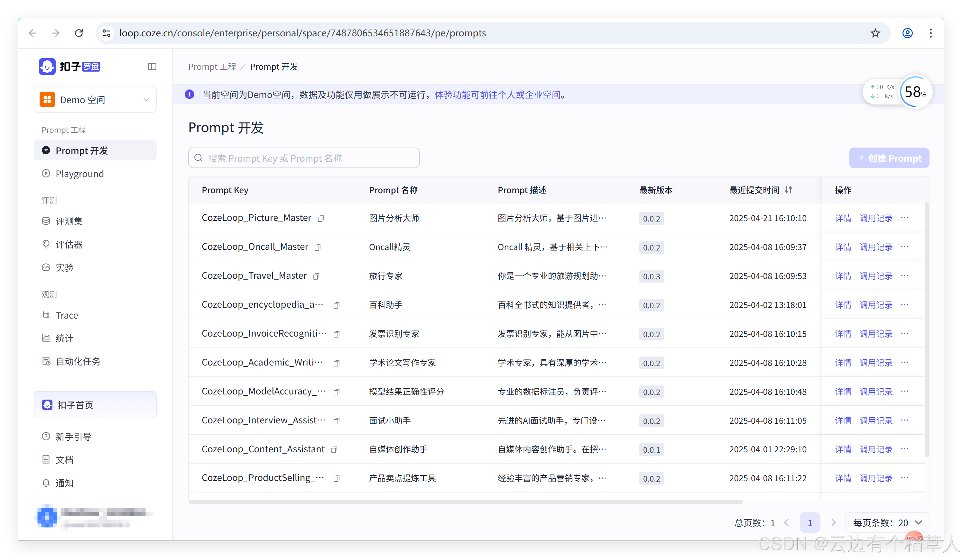Reload the browser page
The image size is (962, 560).
(79, 33)
